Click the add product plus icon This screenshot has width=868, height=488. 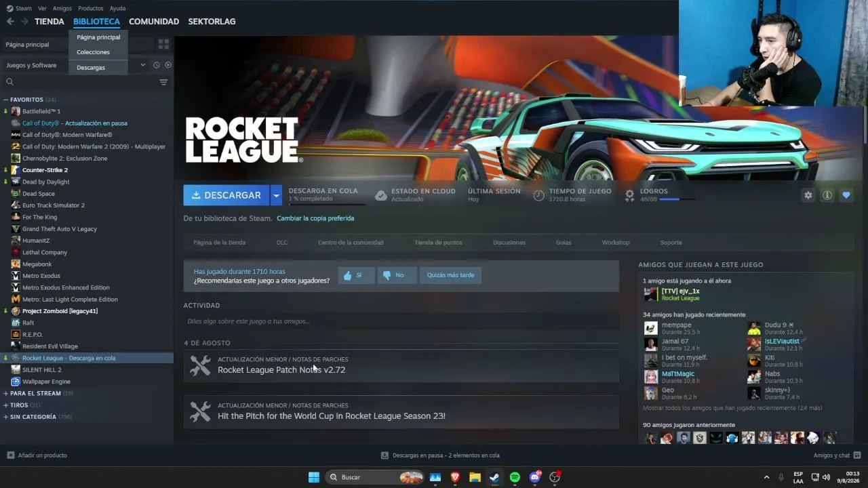(10, 455)
